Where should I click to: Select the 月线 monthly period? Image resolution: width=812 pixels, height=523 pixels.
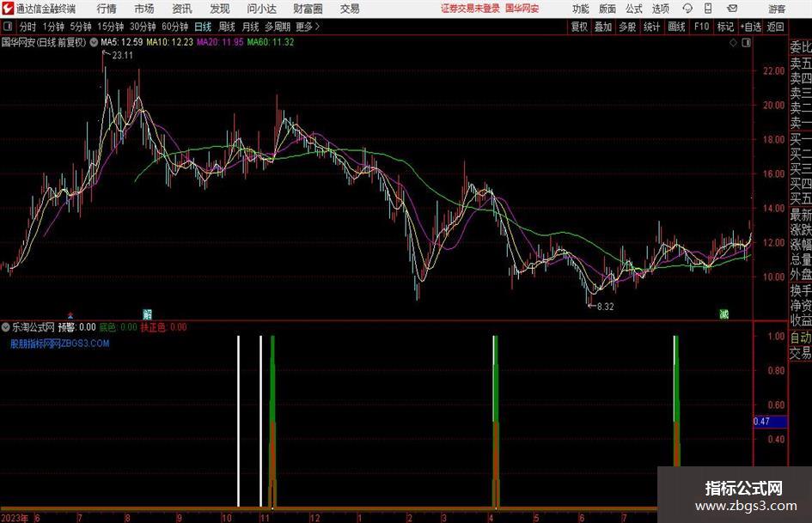pyautogui.click(x=251, y=27)
